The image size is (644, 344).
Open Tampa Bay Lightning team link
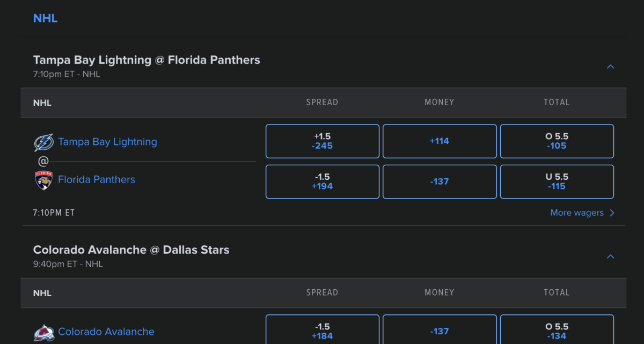click(x=107, y=142)
